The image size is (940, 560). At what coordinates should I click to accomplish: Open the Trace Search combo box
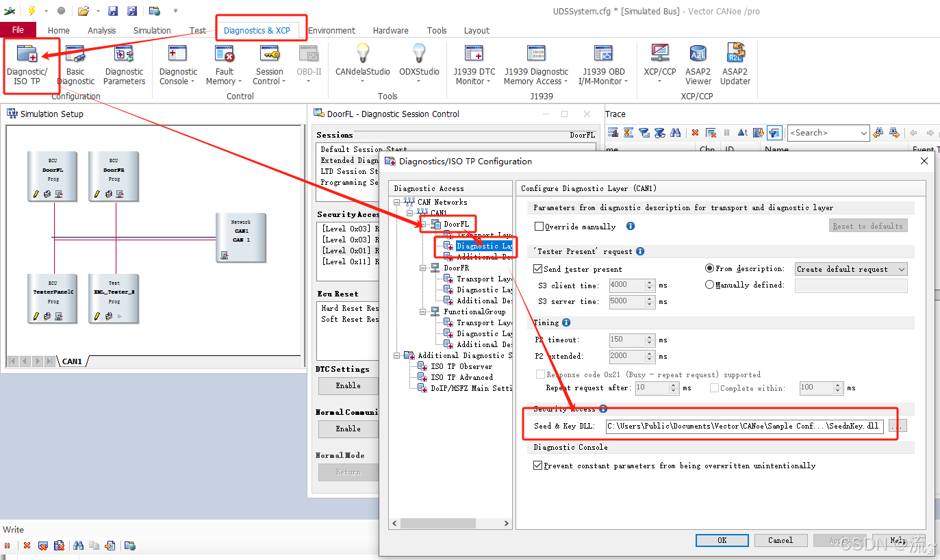828,133
